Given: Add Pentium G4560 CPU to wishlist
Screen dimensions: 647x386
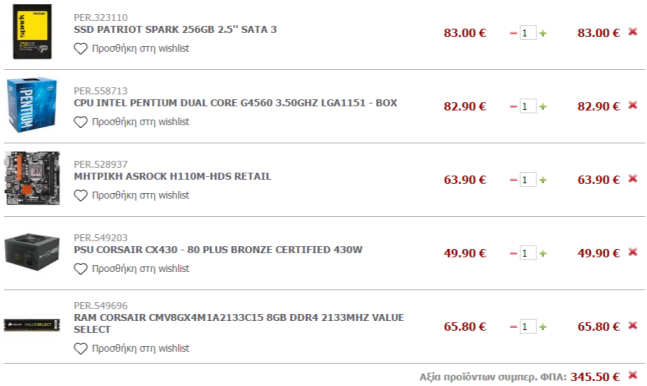Looking at the screenshot, I should (x=131, y=122).
